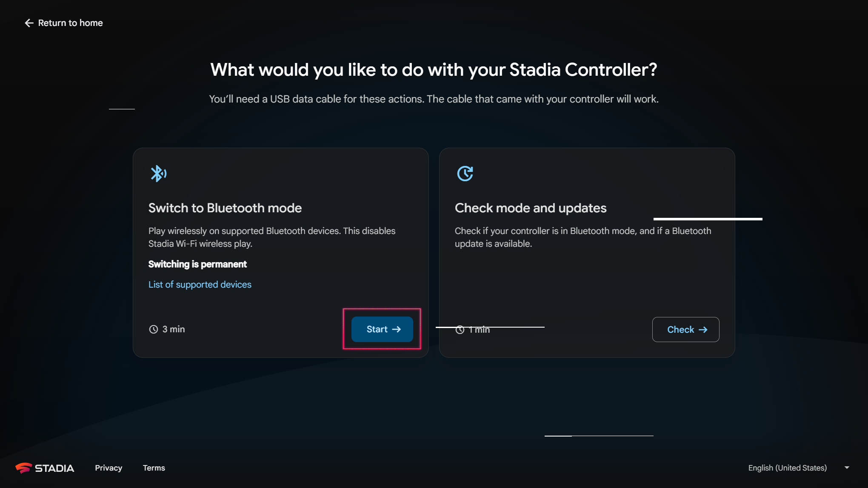The height and width of the screenshot is (488, 868).
Task: Click the Stadia logo in the footer
Action: coord(45,468)
